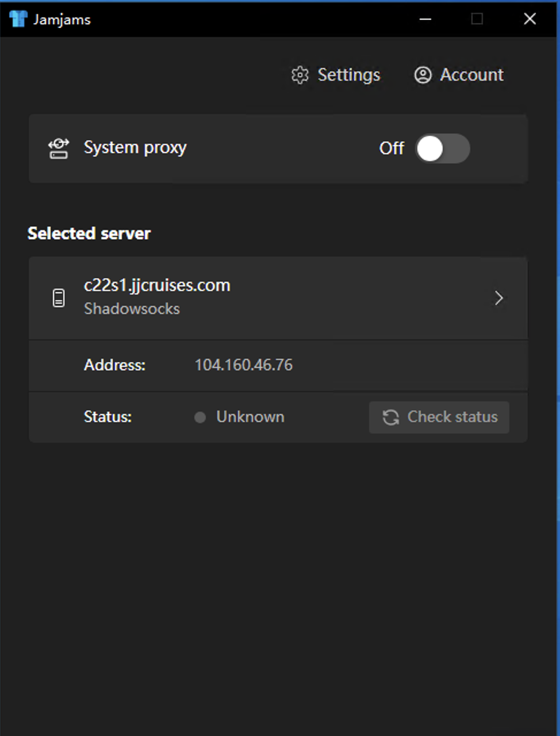Expand server list with right chevron
This screenshot has height=736, width=560.
tap(498, 298)
